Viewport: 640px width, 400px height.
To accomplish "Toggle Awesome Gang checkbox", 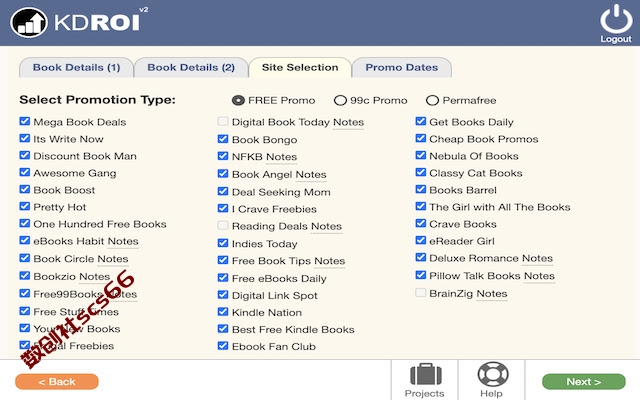I will (x=24, y=172).
